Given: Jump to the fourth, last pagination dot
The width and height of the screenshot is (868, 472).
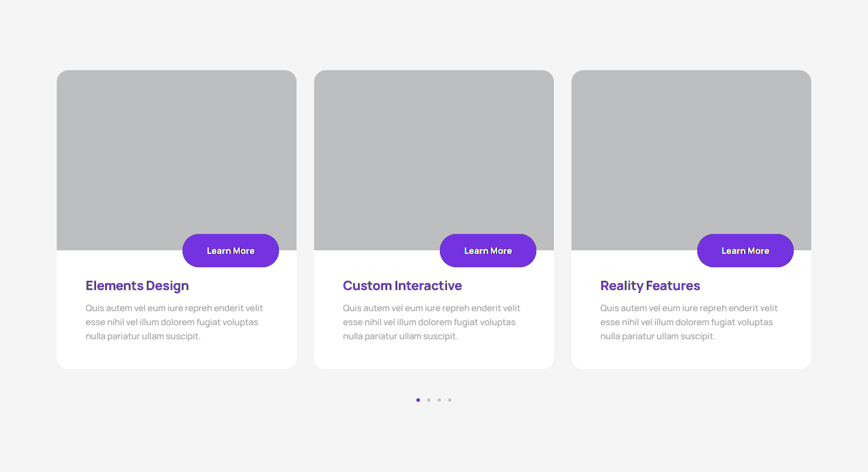Looking at the screenshot, I should coord(450,400).
